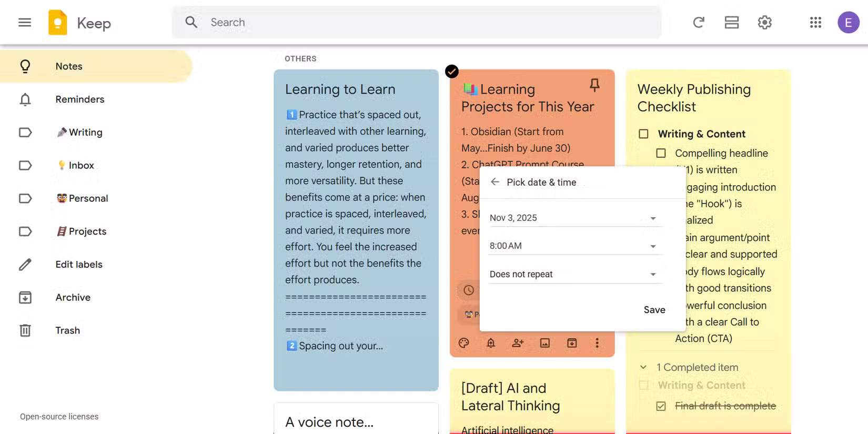
Task: Open the Inbox label
Action: [x=96, y=165]
